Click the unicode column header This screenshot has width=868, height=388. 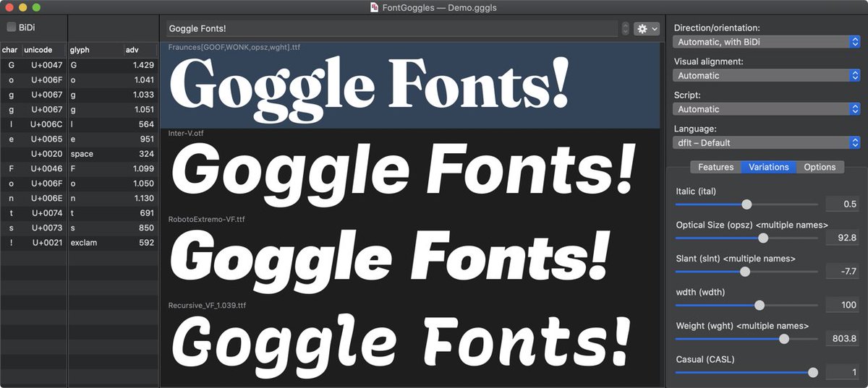(x=44, y=50)
